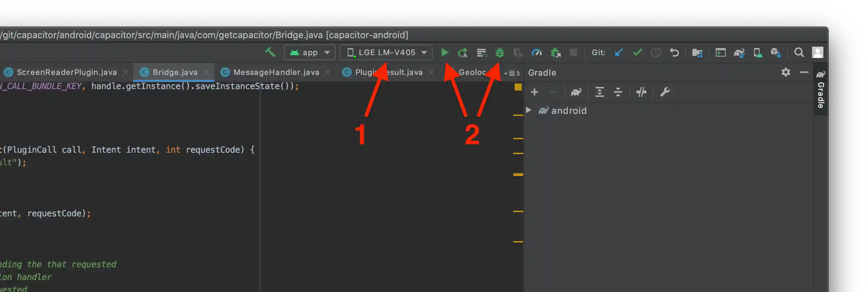
Task: Switch to the PluginResult.java tab
Action: click(389, 72)
